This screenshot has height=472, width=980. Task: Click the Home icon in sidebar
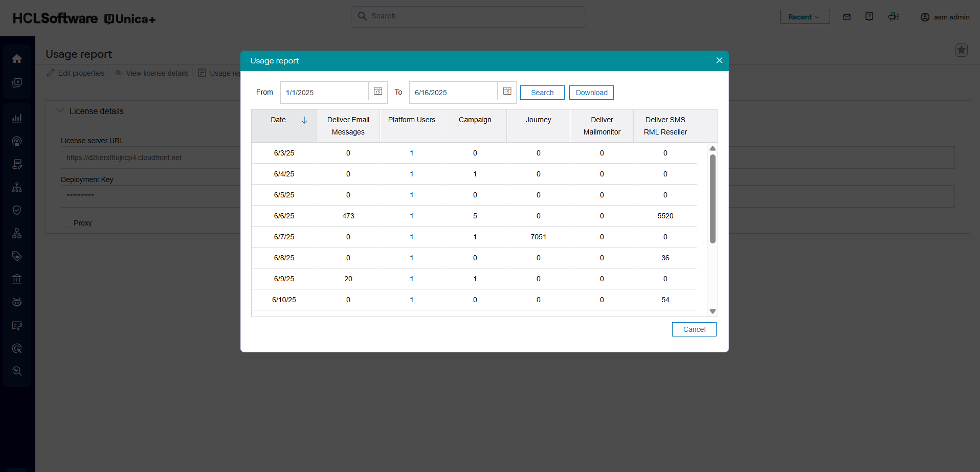click(17, 59)
